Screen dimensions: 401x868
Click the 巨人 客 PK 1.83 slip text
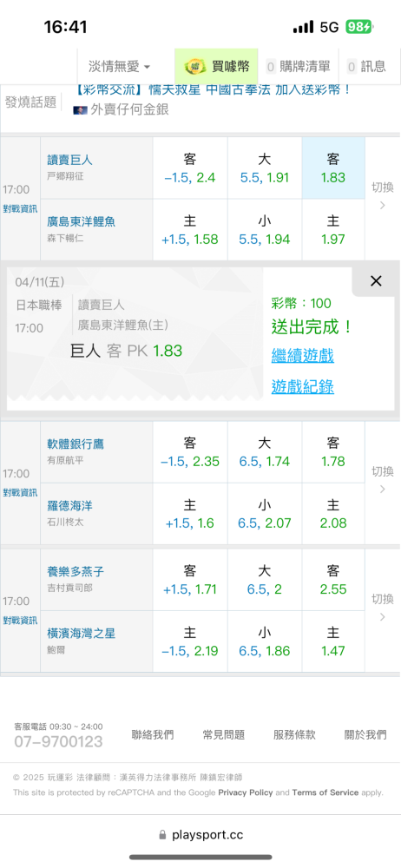click(x=126, y=351)
